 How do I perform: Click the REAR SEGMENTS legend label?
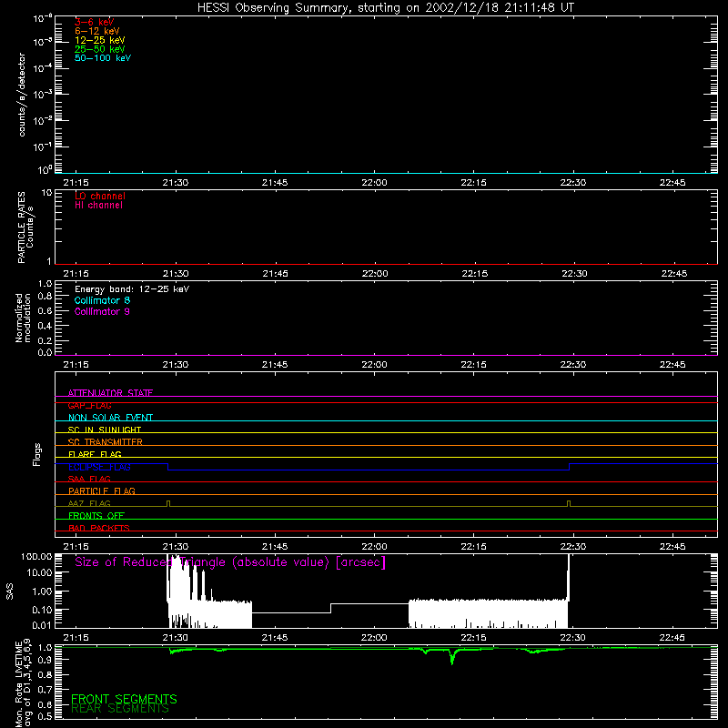coord(120,709)
